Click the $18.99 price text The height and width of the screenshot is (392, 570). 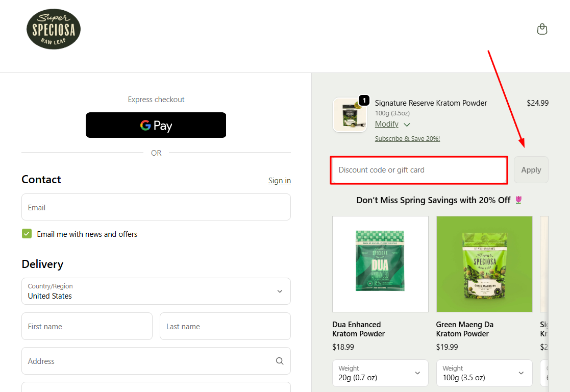coord(343,347)
